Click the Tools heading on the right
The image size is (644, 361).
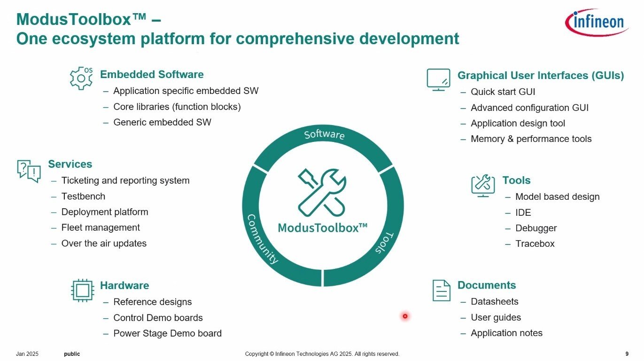(516, 180)
